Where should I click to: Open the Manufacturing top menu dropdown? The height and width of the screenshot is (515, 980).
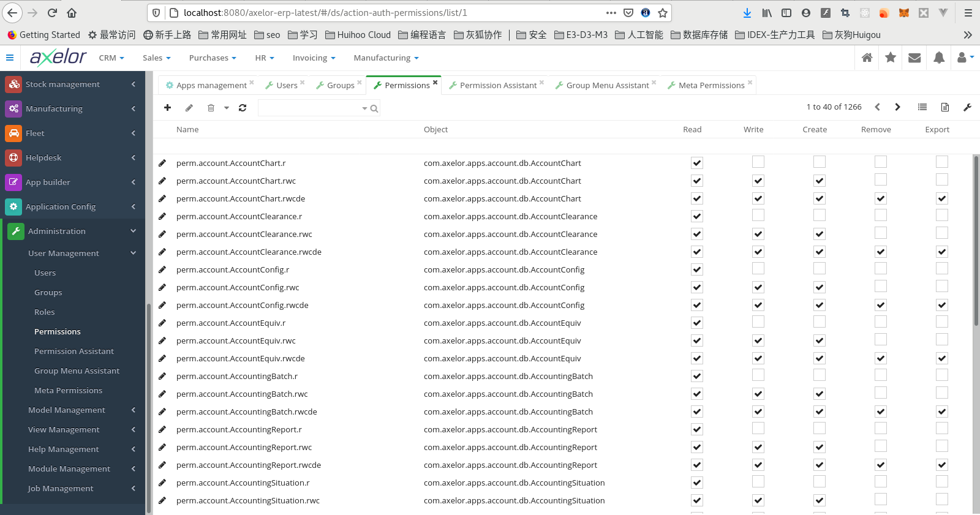pyautogui.click(x=386, y=58)
